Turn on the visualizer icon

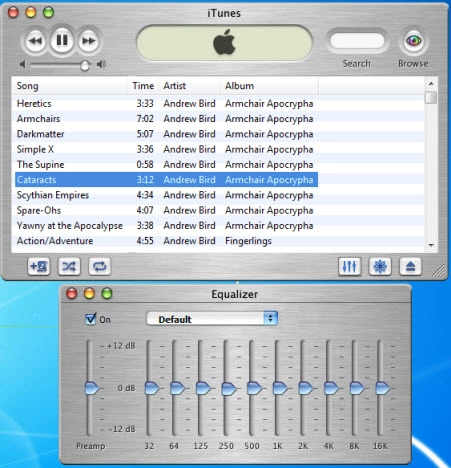tap(380, 266)
